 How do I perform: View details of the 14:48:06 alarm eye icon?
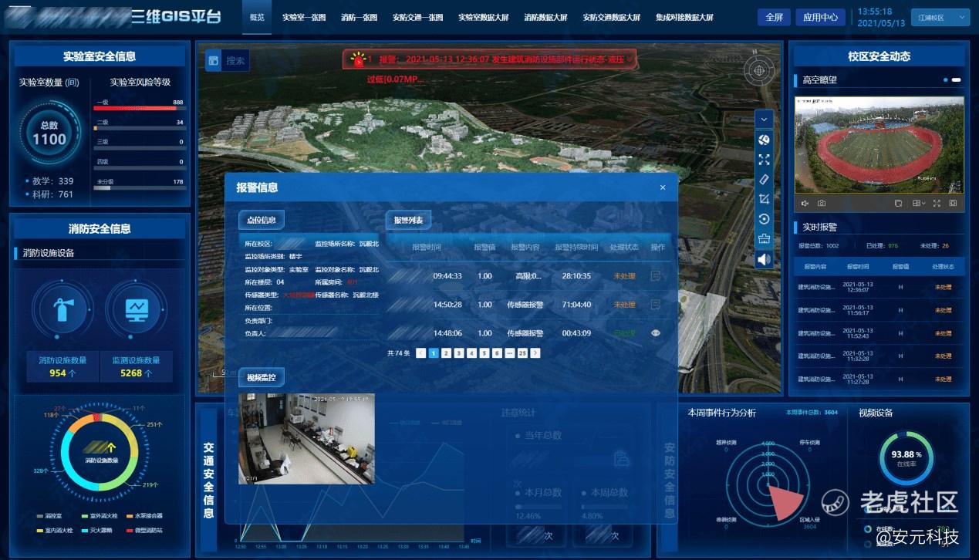point(656,333)
